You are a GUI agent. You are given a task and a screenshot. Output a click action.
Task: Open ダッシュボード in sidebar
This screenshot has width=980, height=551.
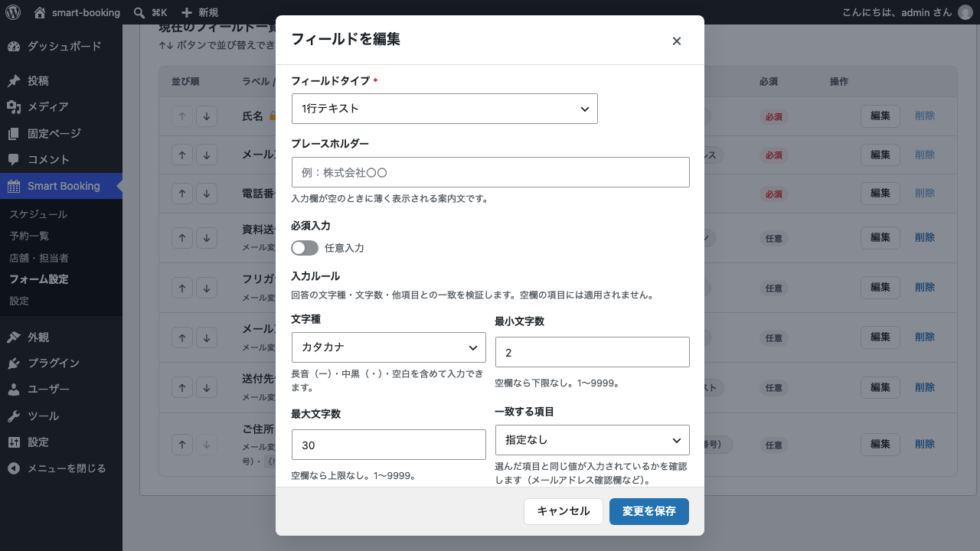pos(61,46)
